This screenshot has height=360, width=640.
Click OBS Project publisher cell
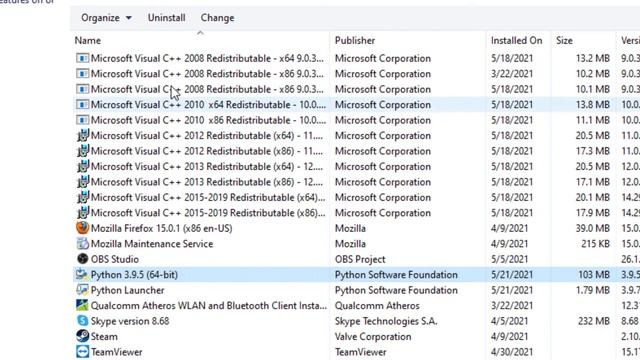coord(360,259)
